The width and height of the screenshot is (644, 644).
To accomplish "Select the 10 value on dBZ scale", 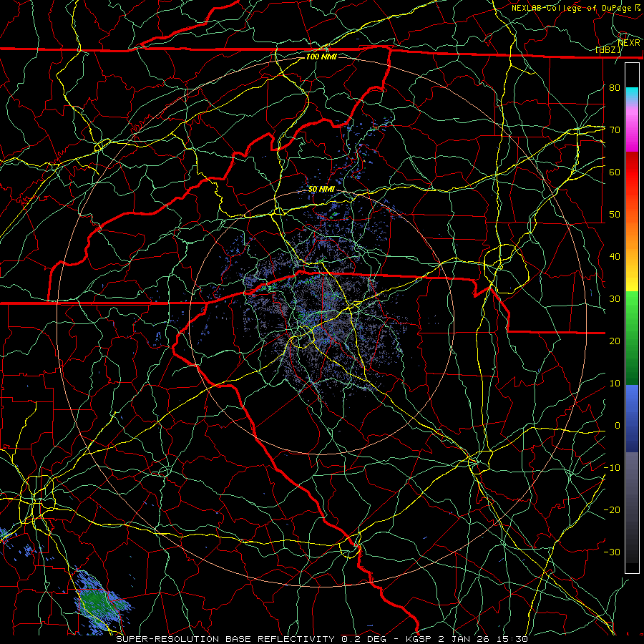I will tap(615, 384).
